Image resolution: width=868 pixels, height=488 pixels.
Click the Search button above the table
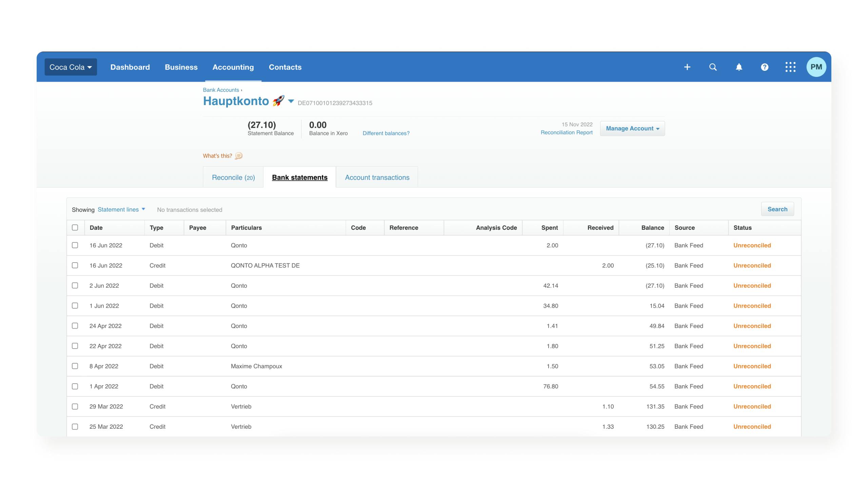[x=777, y=209]
